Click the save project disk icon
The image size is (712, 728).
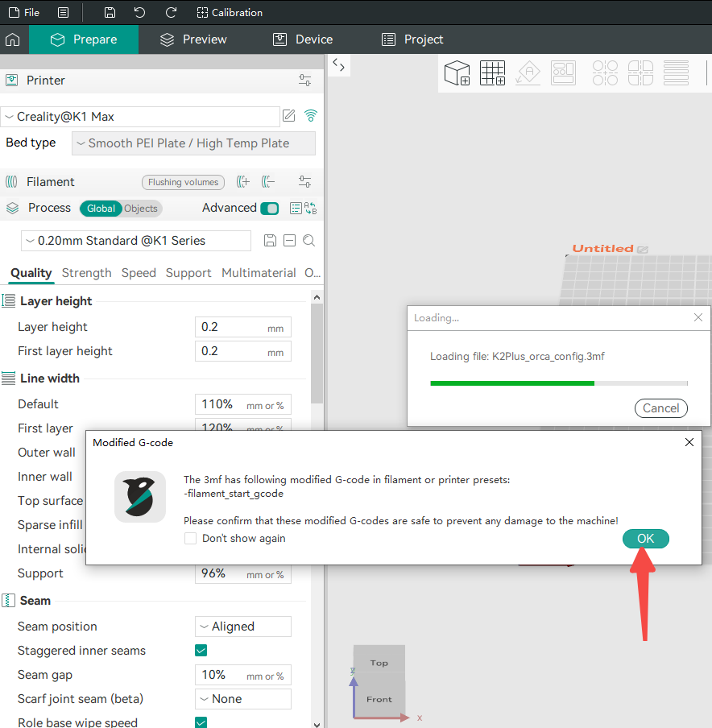pyautogui.click(x=110, y=13)
